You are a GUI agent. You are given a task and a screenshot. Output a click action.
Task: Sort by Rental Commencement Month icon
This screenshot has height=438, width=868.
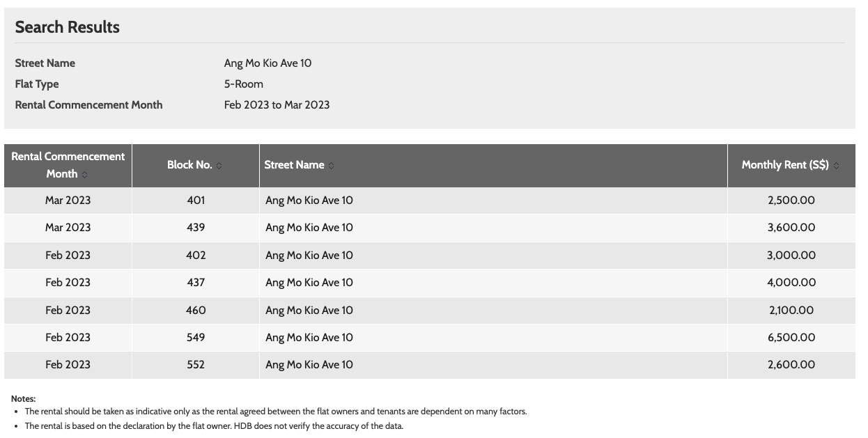click(85, 175)
